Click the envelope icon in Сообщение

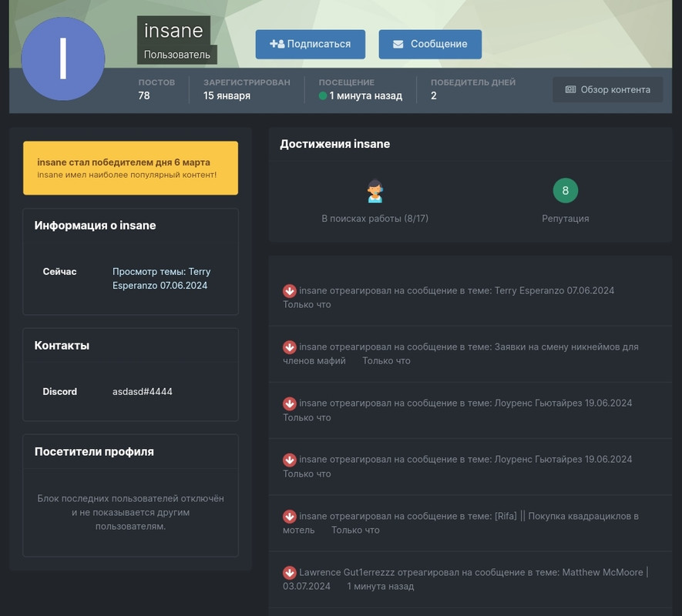[x=398, y=44]
